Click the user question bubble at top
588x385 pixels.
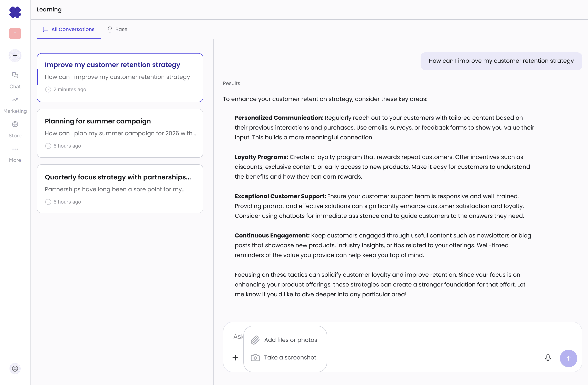point(501,61)
